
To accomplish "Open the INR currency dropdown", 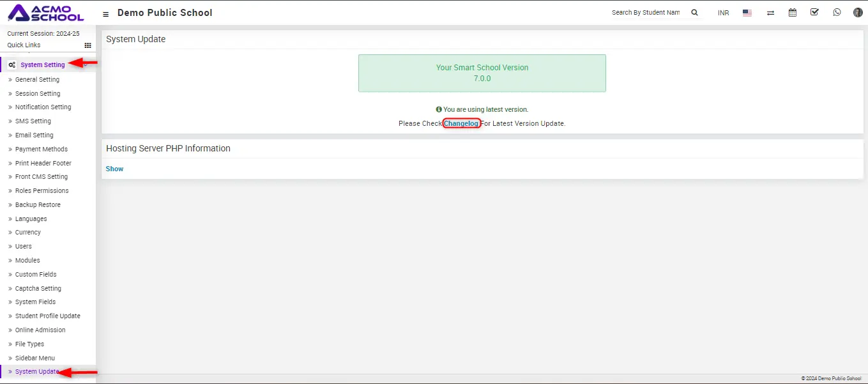I will [x=723, y=13].
